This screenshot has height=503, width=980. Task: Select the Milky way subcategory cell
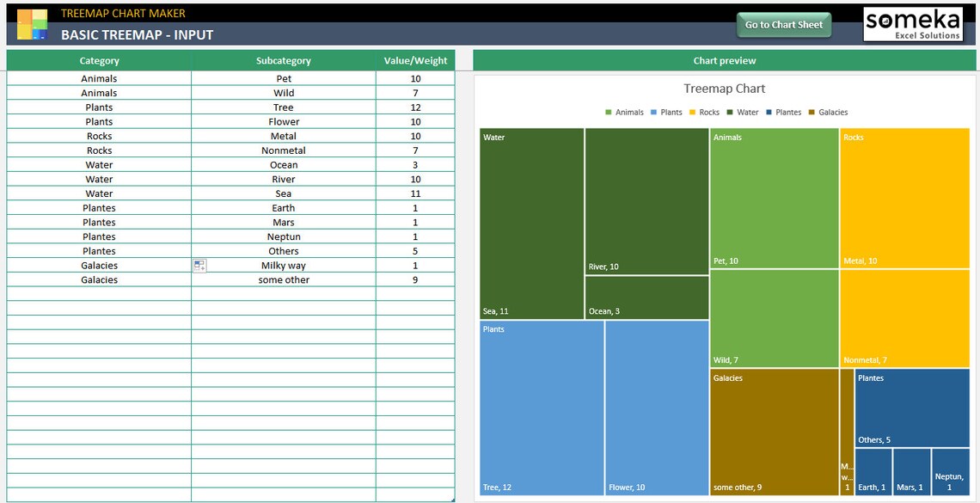click(x=284, y=265)
